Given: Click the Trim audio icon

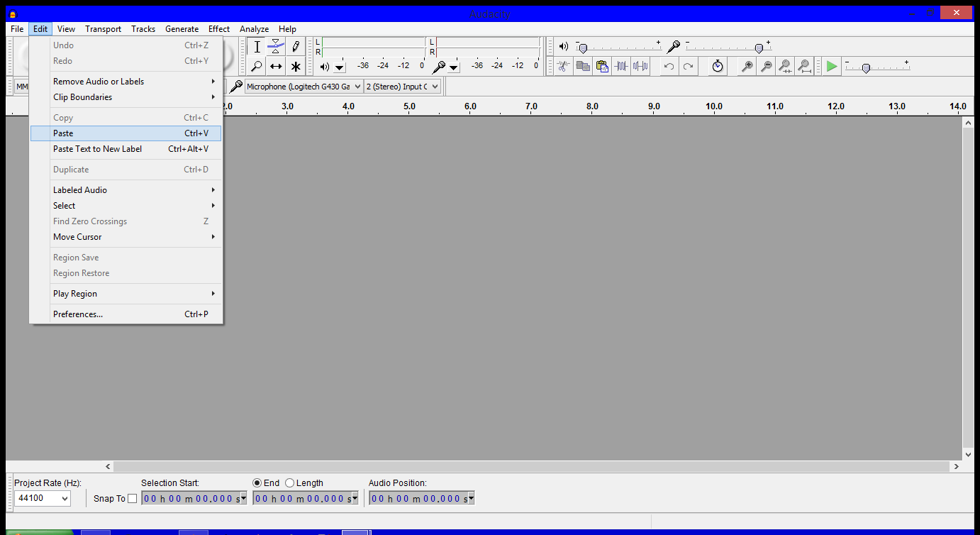Looking at the screenshot, I should pos(621,66).
